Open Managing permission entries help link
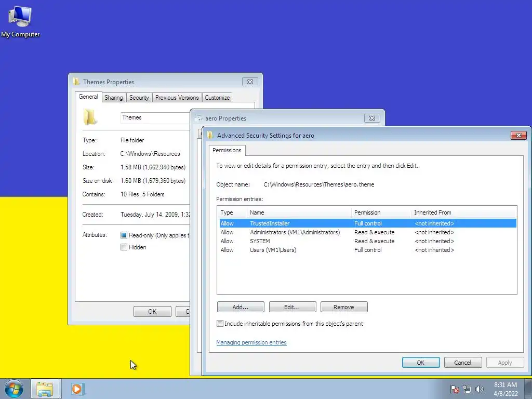The width and height of the screenshot is (532, 399). pyautogui.click(x=251, y=342)
